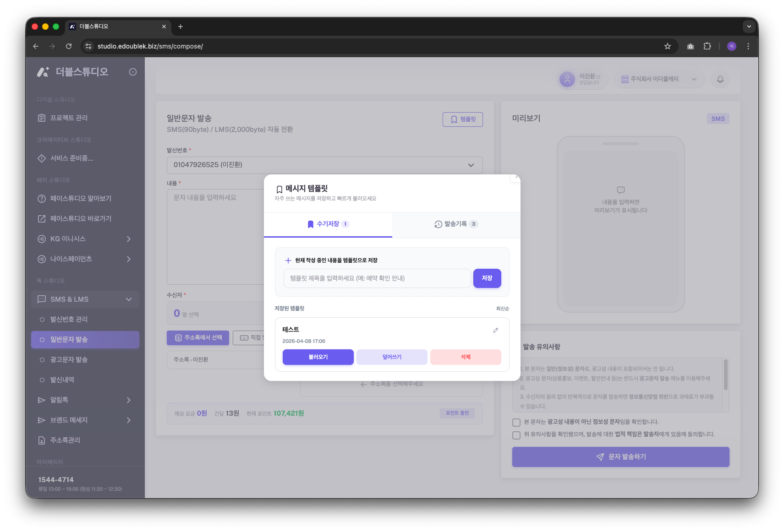This screenshot has height=532, width=784.
Task: Open the 발신번호 01047926525 dropdown
Action: 324,165
